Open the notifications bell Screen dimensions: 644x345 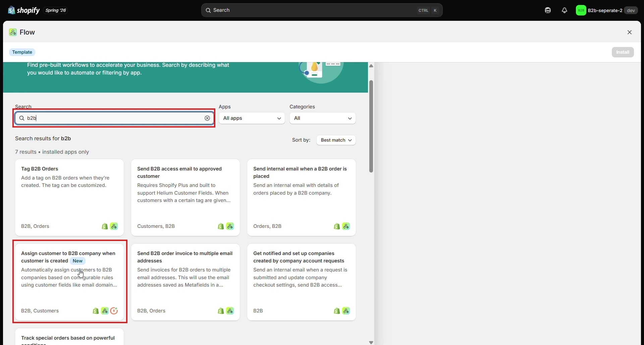coord(565,10)
